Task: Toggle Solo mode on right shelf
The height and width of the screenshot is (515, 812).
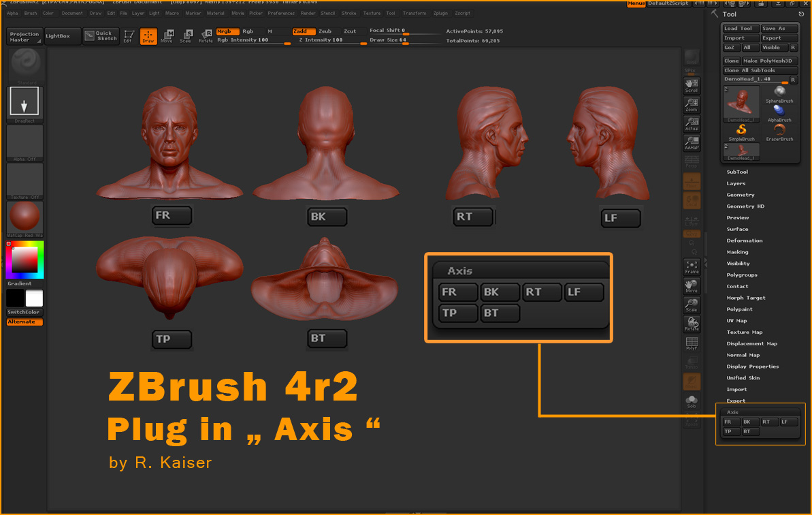Action: 692,401
